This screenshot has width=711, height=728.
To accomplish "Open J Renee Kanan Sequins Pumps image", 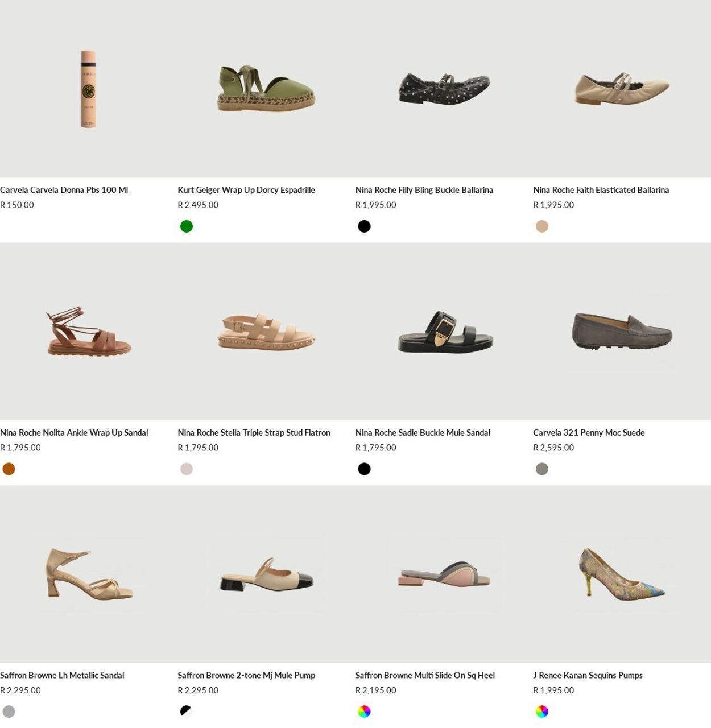I will pos(622,574).
